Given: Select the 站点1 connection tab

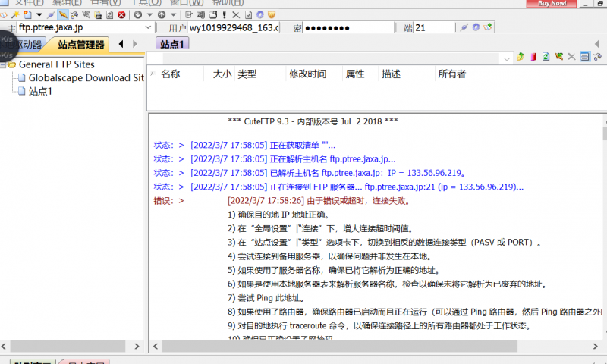Looking at the screenshot, I should click(173, 44).
